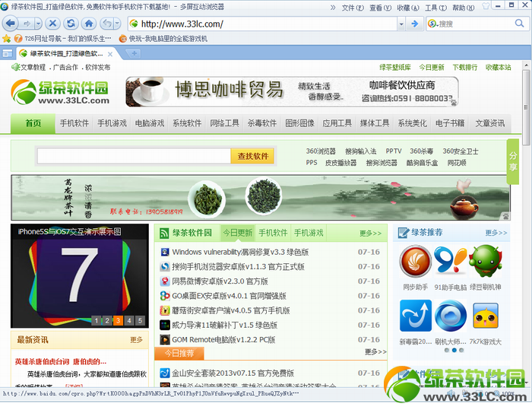Click the search magnifier icon
Image resolution: width=532 pixels, height=413 pixels.
519,24
